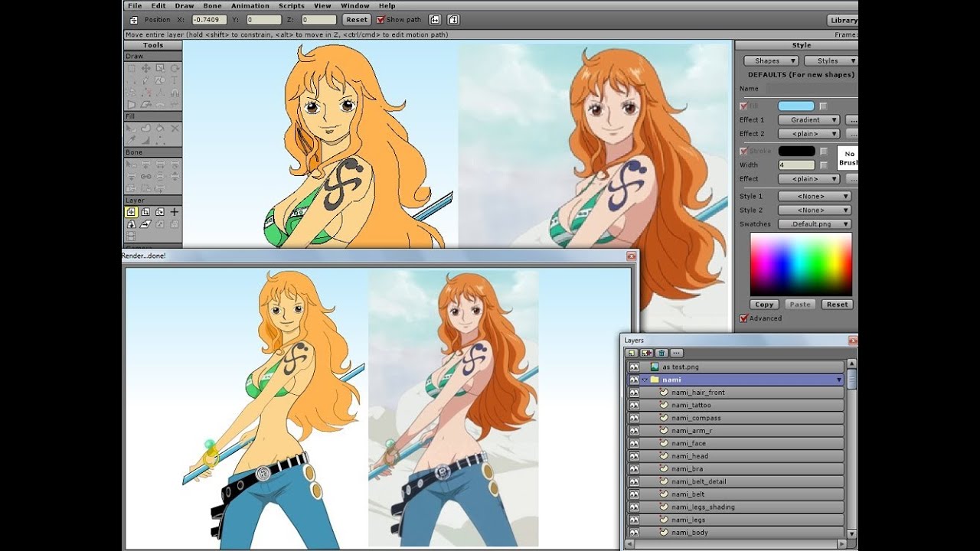
Task: Select the Shear Layer tool
Action: click(145, 224)
